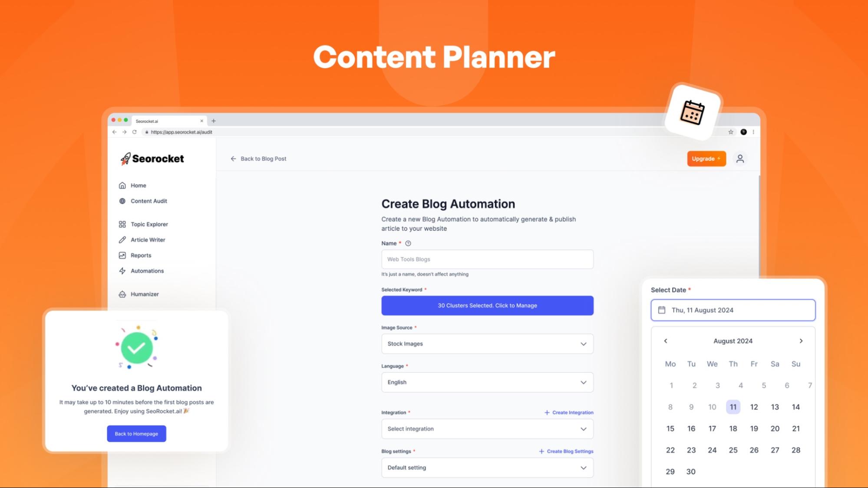
Task: Select date 25 in August calendar
Action: tap(733, 450)
